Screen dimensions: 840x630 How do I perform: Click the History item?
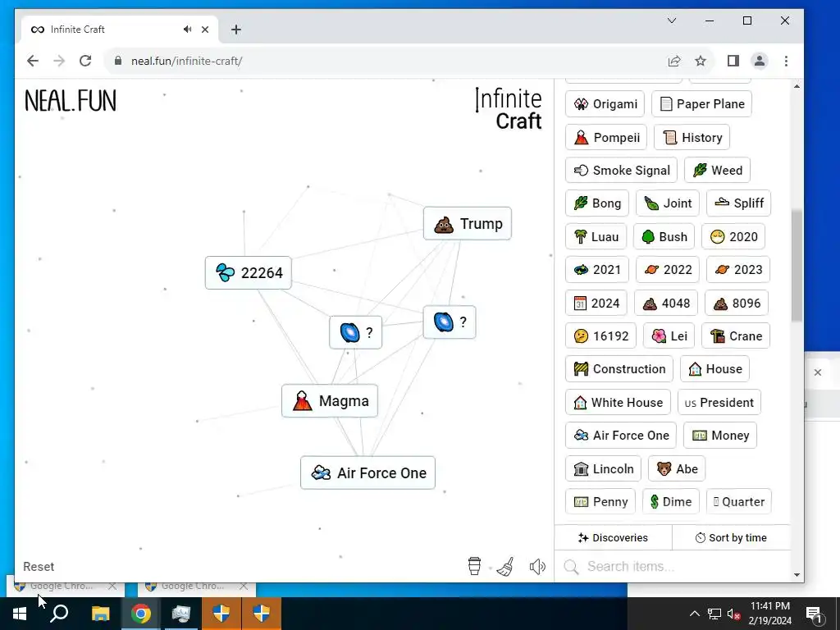tap(692, 137)
